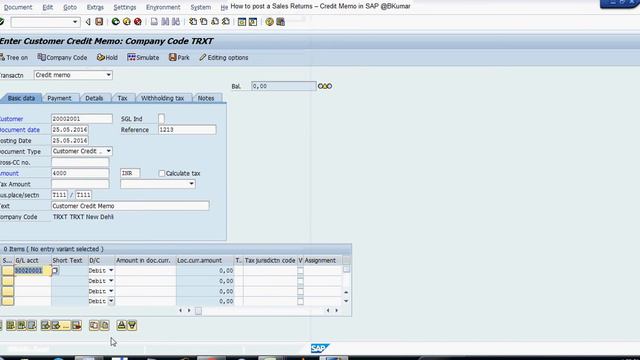Image resolution: width=640 pixels, height=360 pixels.
Task: Switch to the Notes tab
Action: 206,98
